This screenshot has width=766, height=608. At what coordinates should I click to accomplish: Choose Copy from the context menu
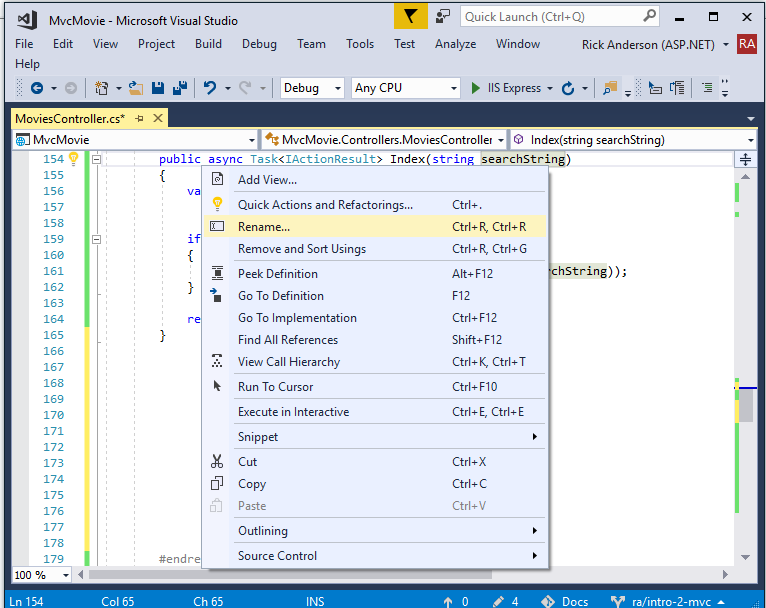(x=375, y=483)
